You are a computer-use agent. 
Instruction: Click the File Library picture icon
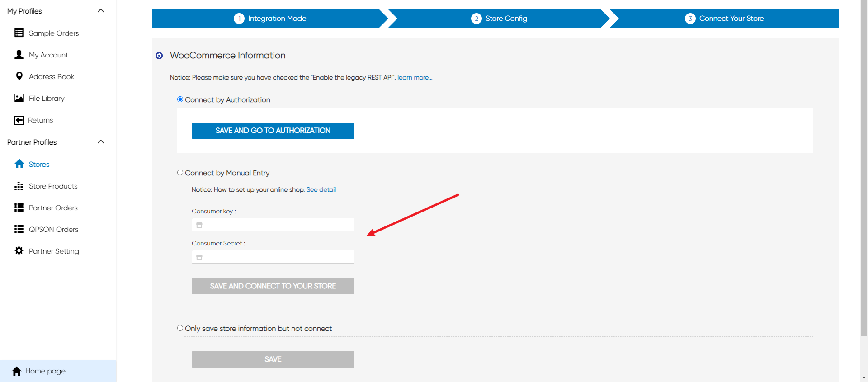pos(19,98)
